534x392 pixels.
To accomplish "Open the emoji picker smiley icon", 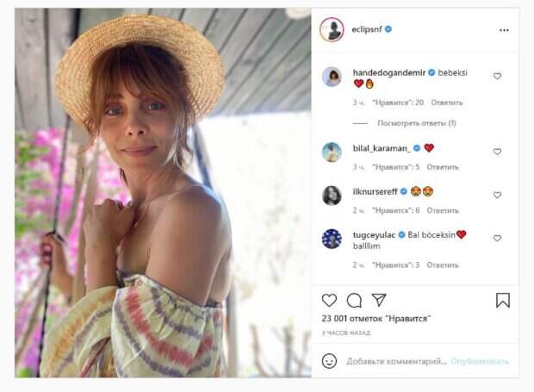I will pos(329,361).
